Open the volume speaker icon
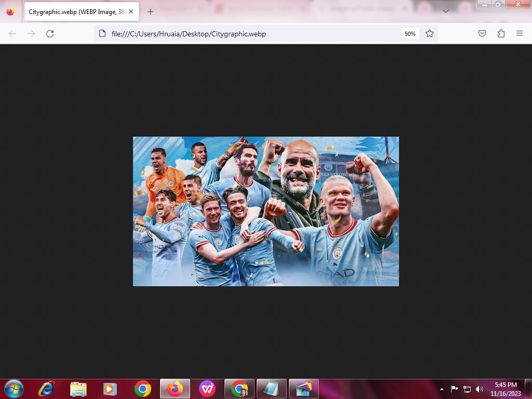Image resolution: width=532 pixels, height=399 pixels. click(479, 389)
